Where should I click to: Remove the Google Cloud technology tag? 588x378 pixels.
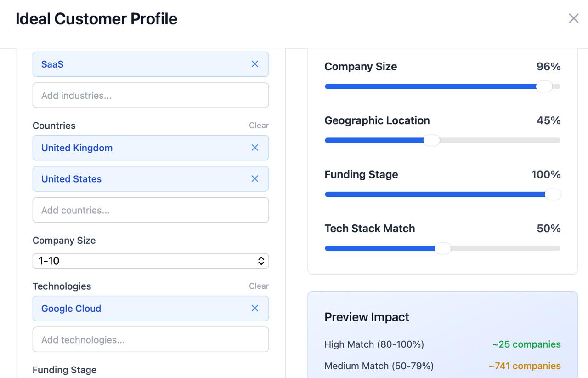[255, 308]
